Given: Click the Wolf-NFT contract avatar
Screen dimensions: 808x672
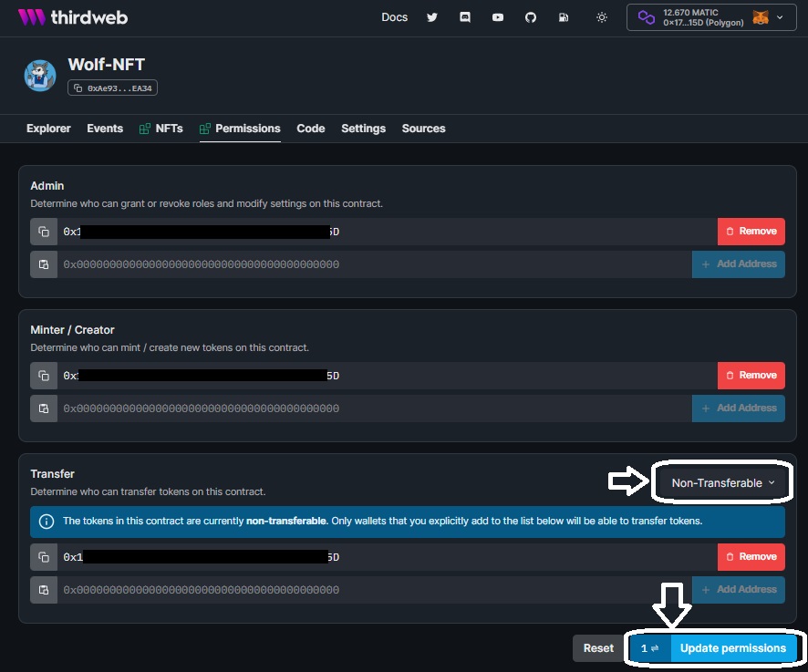Looking at the screenshot, I should click(x=40, y=76).
